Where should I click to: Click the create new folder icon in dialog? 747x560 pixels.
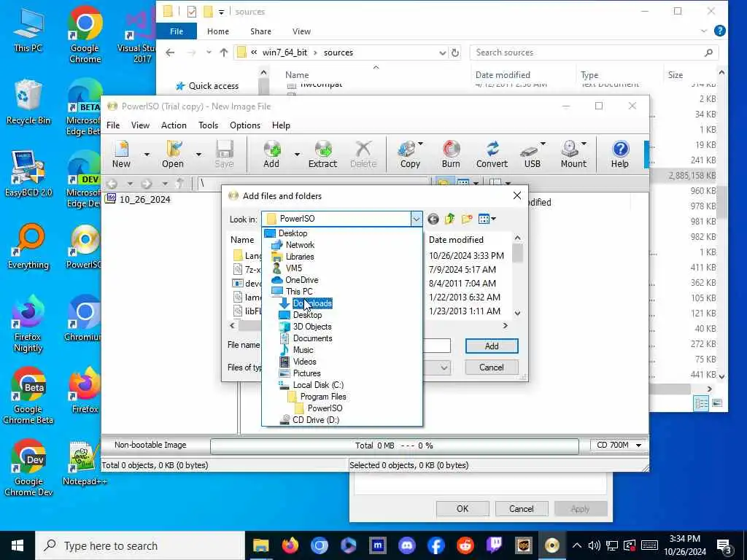coord(467,219)
